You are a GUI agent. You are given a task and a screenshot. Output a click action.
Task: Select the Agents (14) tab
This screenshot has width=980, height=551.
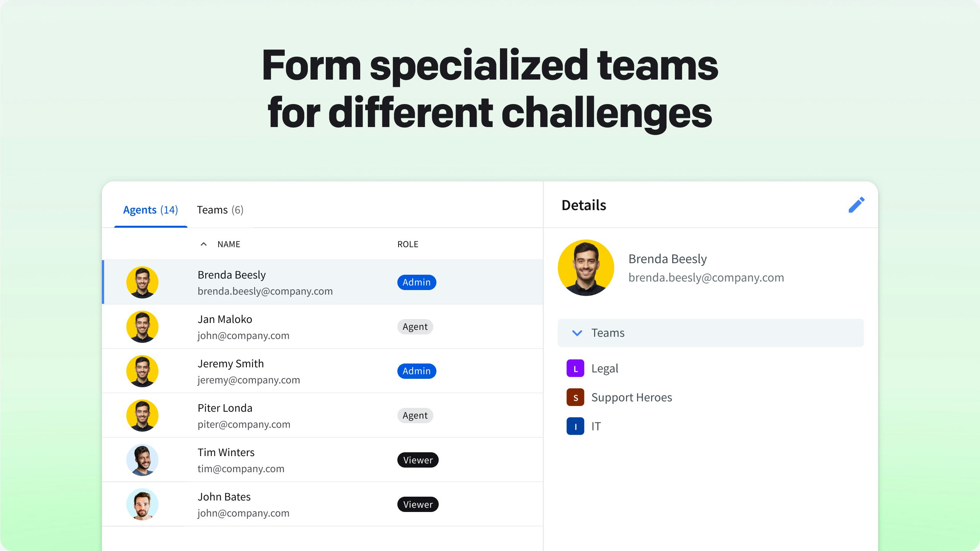[150, 210]
